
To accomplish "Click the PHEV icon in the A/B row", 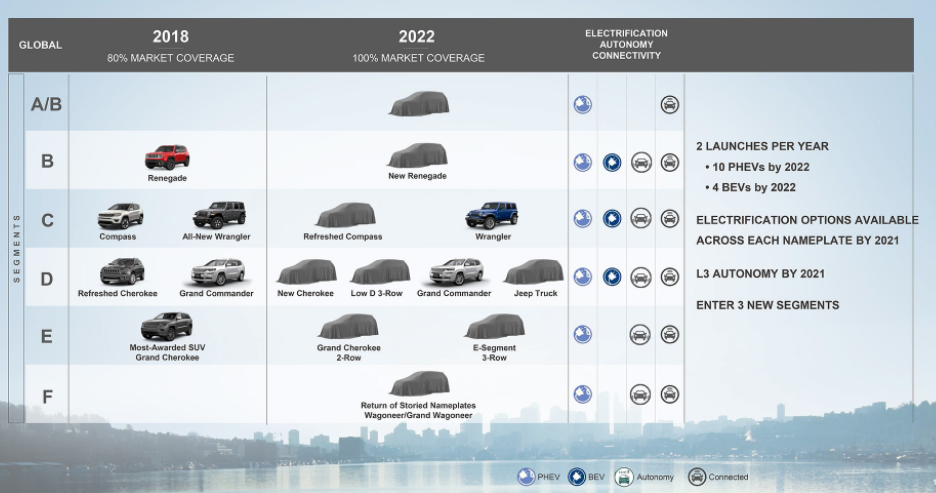I will (x=582, y=104).
